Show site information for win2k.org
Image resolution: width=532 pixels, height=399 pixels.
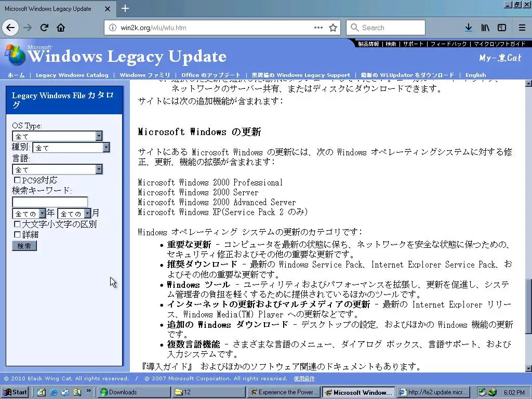[113, 28]
